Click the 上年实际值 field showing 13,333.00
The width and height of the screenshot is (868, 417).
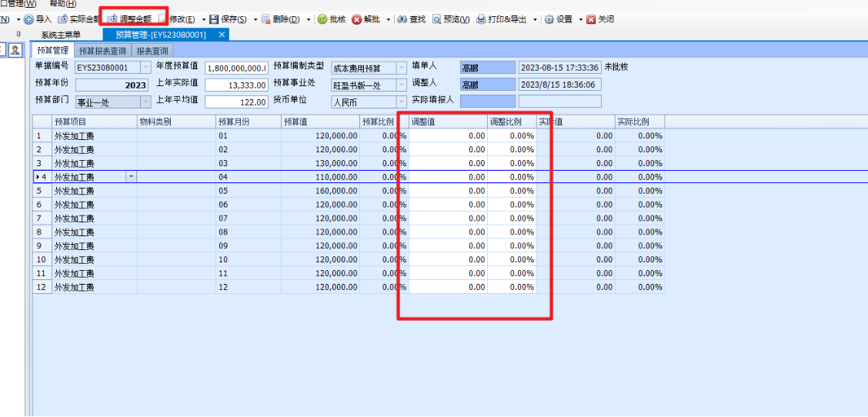pyautogui.click(x=236, y=85)
